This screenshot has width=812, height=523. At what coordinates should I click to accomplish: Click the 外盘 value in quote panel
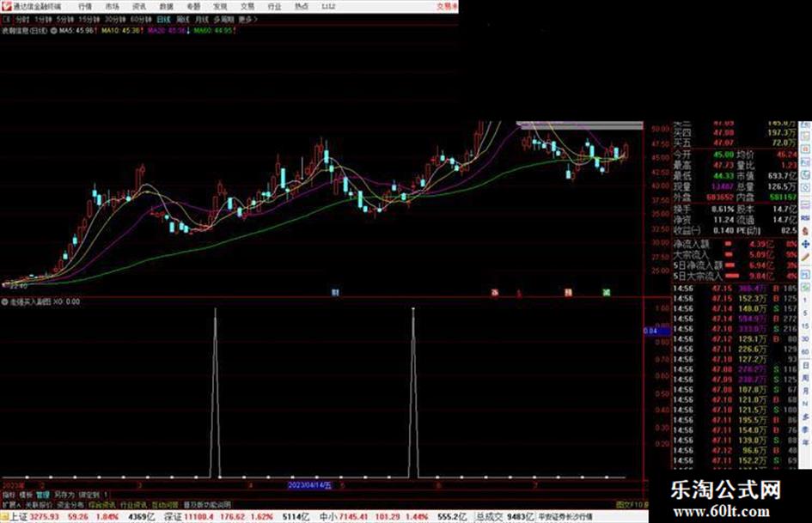pos(720,198)
